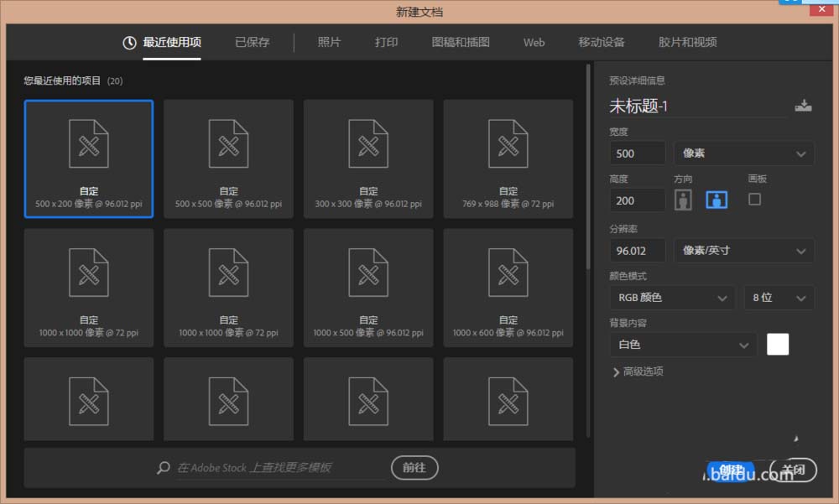
Task: Click the recent files clock icon
Action: tap(129, 42)
